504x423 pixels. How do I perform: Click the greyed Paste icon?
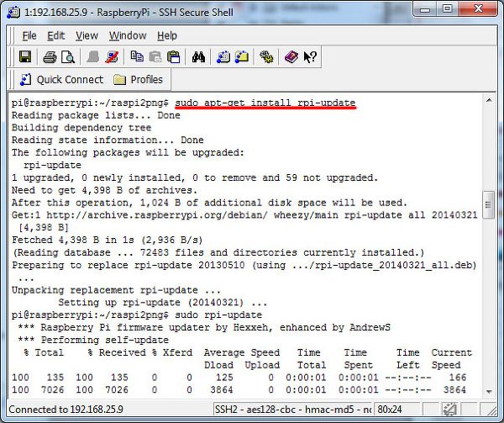[155, 57]
